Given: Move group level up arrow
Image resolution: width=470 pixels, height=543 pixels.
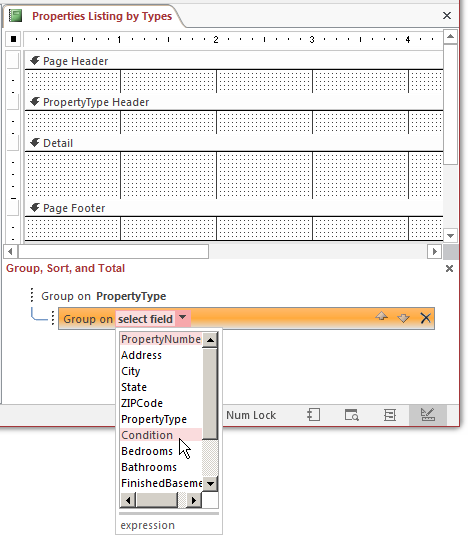Looking at the screenshot, I should coord(381,317).
